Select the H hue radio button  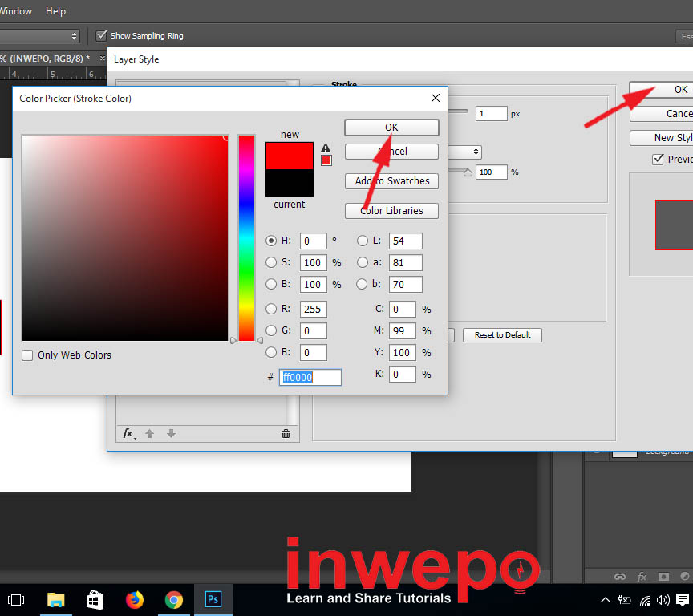click(272, 241)
